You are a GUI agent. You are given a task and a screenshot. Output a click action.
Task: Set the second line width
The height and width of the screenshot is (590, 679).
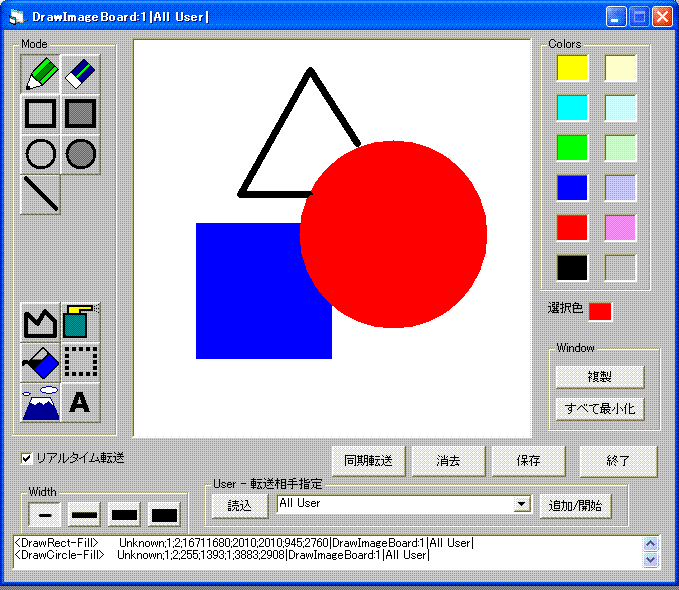(84, 515)
